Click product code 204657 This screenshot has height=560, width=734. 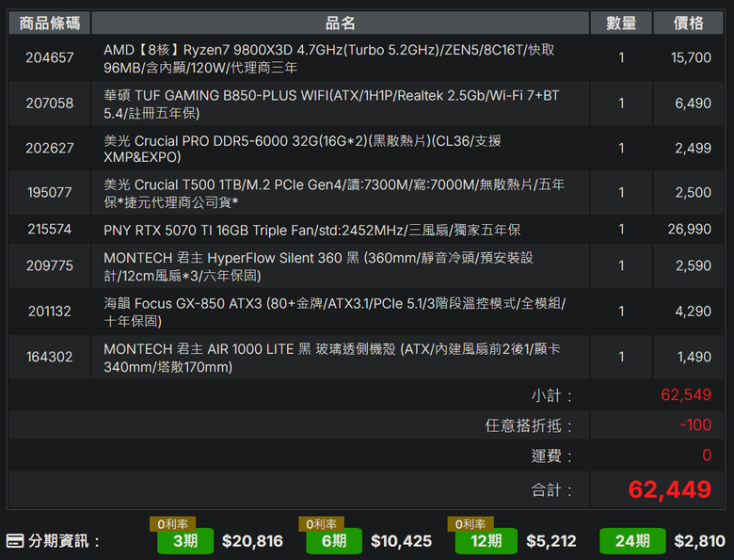pyautogui.click(x=50, y=57)
